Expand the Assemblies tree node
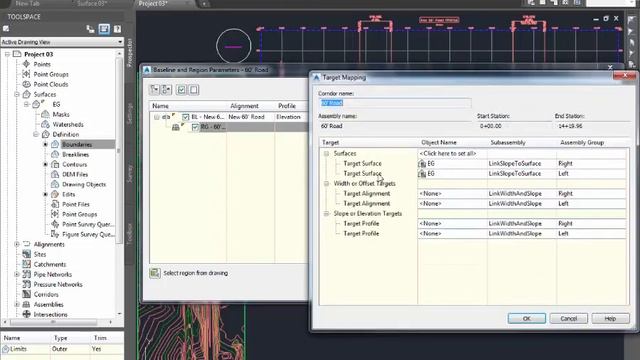 [17, 304]
